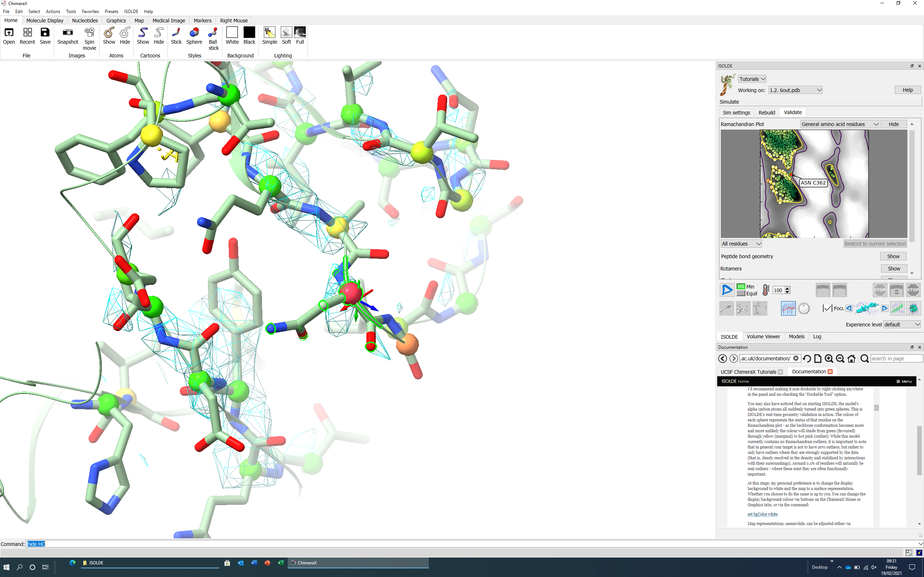Toggle the live trajectory smoothing graph icon
Screen dimensions: 924x577
(x=788, y=308)
